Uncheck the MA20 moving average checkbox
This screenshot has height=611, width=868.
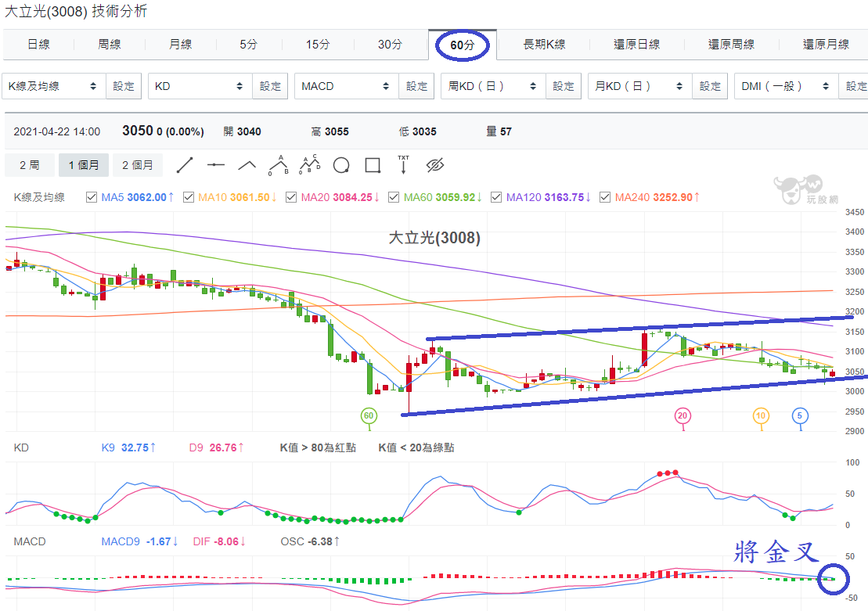[x=291, y=197]
